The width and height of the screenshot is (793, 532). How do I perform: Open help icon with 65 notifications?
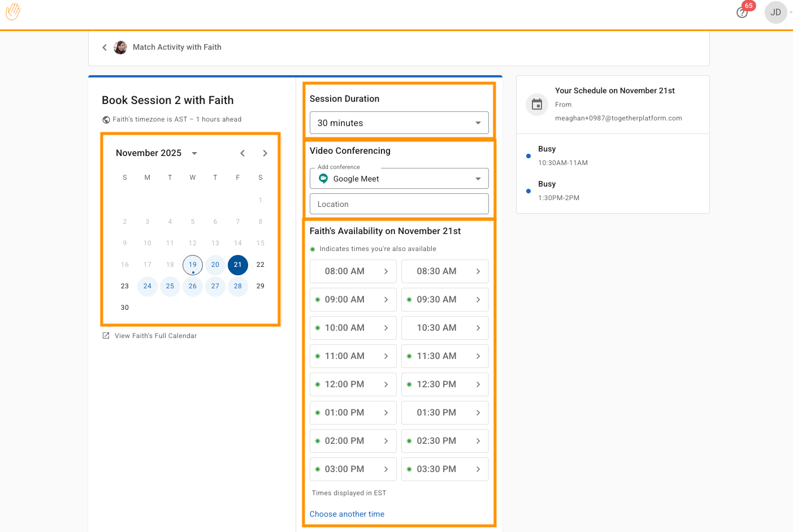pos(742,12)
